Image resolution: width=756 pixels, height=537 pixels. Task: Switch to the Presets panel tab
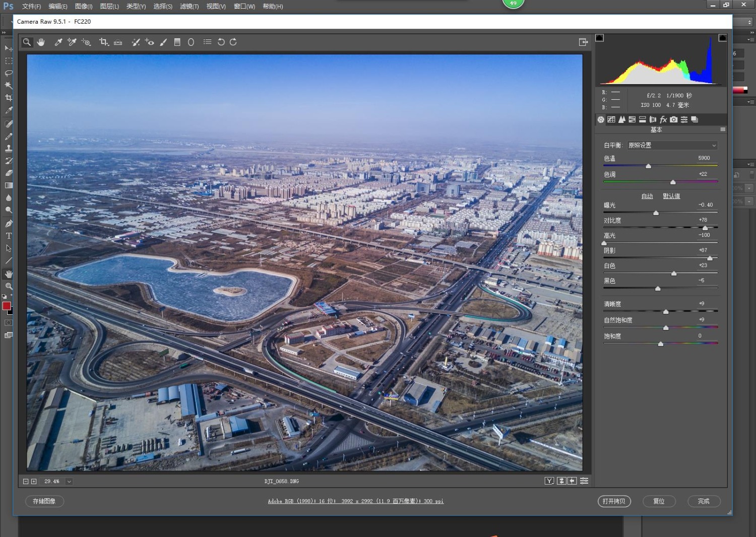684,119
